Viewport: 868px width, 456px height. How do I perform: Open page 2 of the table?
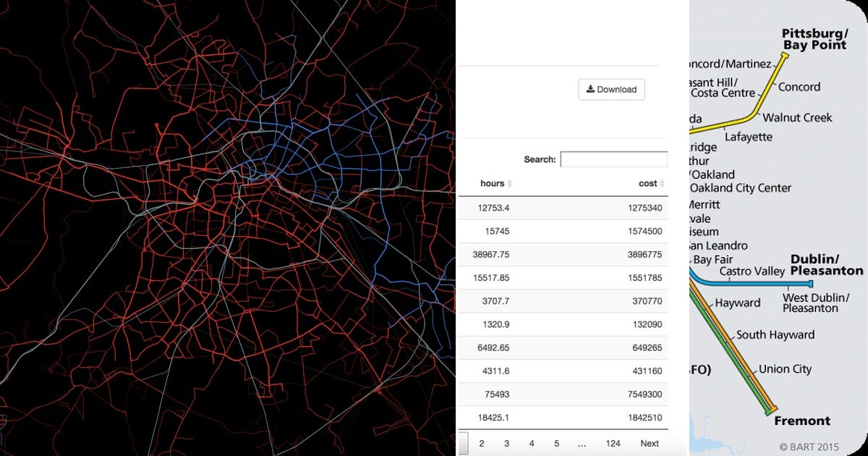(x=480, y=443)
